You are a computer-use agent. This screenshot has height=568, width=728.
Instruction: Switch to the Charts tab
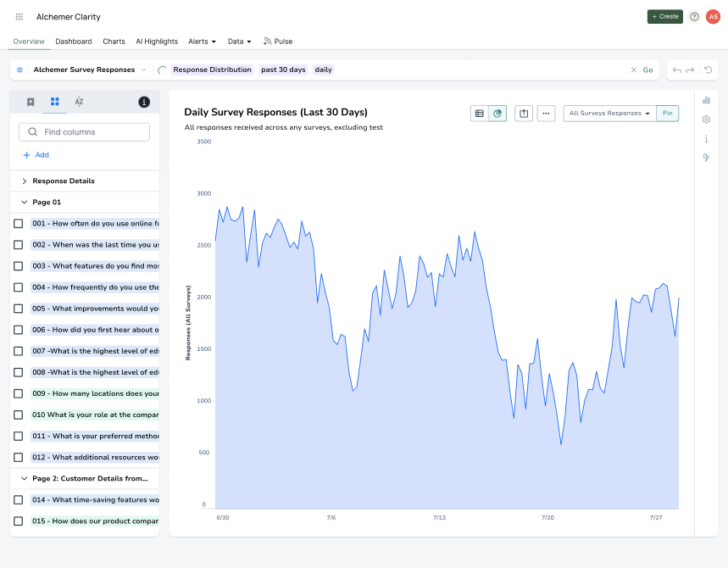point(114,42)
